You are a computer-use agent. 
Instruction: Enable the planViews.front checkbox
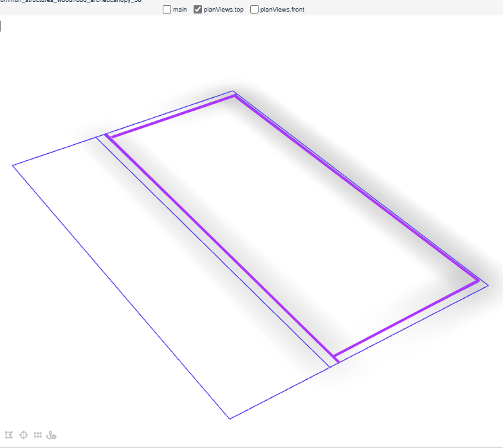[255, 10]
